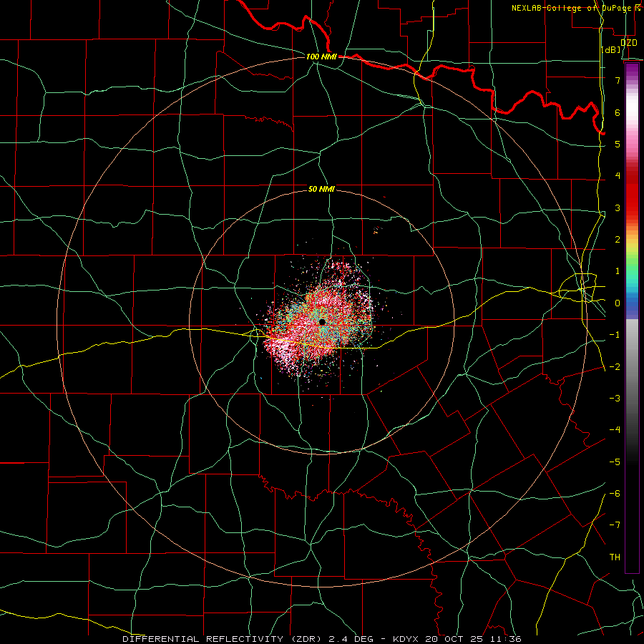
Task: Click the "DZD" legend title
Action: [629, 43]
